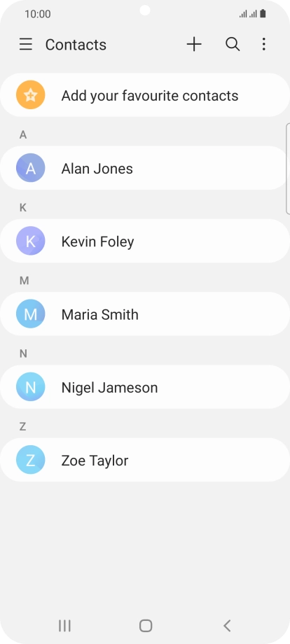Tap Nigel Jameson avatar icon
The width and height of the screenshot is (290, 644).
30,387
